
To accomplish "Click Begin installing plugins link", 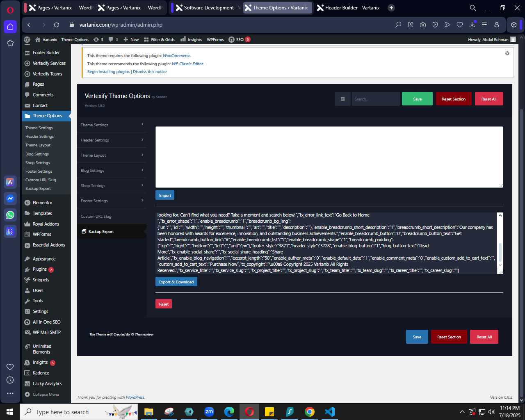I will coord(108,71).
